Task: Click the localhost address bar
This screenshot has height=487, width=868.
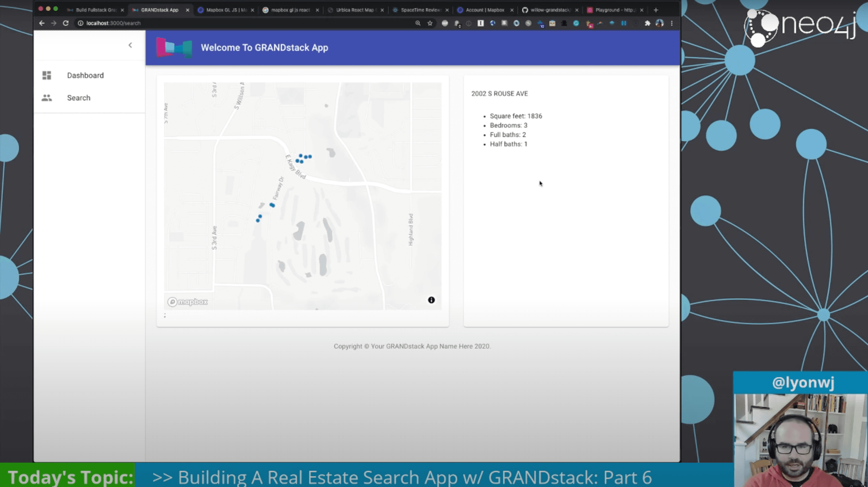Action: (x=236, y=23)
